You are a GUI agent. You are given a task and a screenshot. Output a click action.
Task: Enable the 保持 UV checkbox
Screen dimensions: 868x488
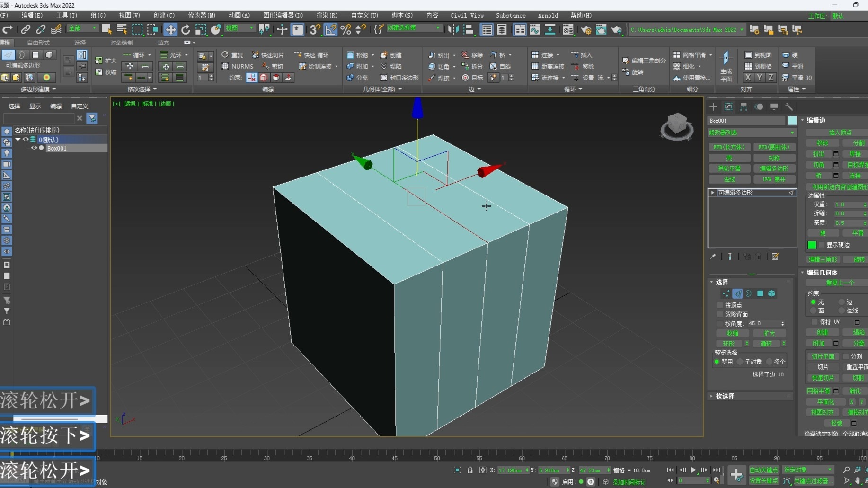pyautogui.click(x=815, y=322)
